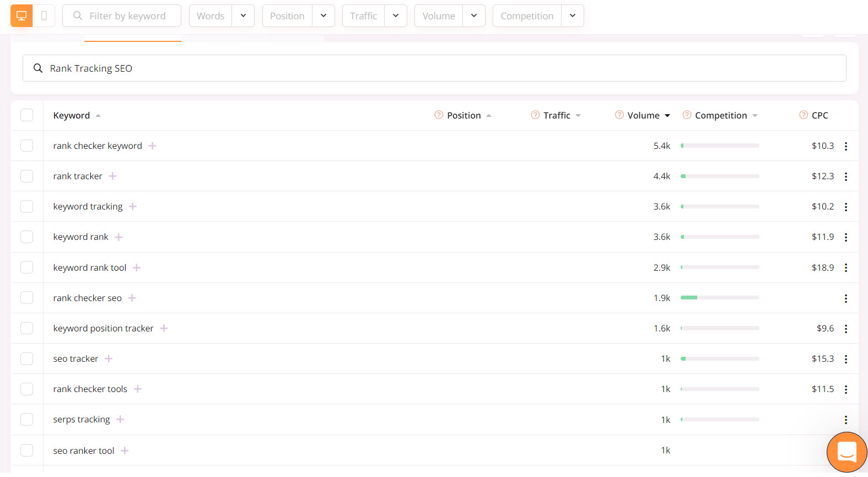Check the 'keyword tracking' row checkbox

click(x=26, y=206)
